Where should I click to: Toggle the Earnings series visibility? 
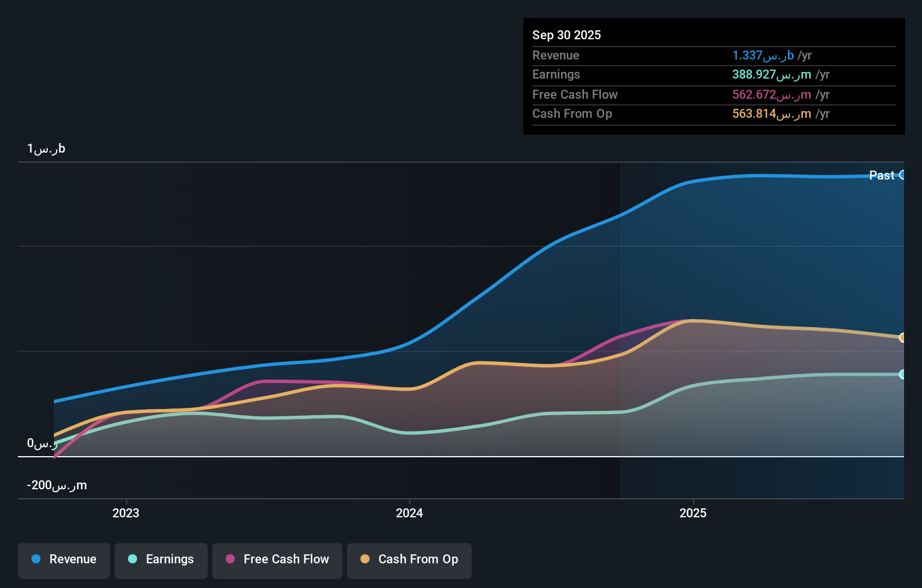click(x=161, y=559)
